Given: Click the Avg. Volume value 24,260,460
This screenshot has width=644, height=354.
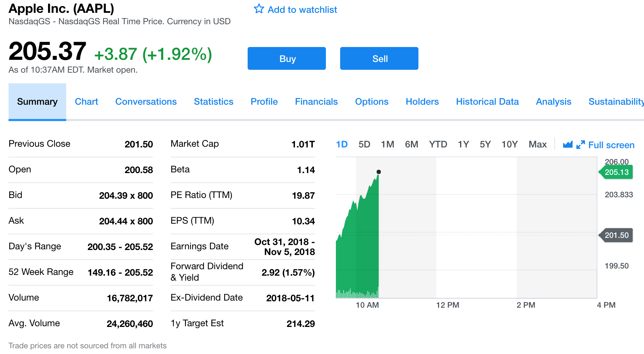Looking at the screenshot, I should click(130, 324).
